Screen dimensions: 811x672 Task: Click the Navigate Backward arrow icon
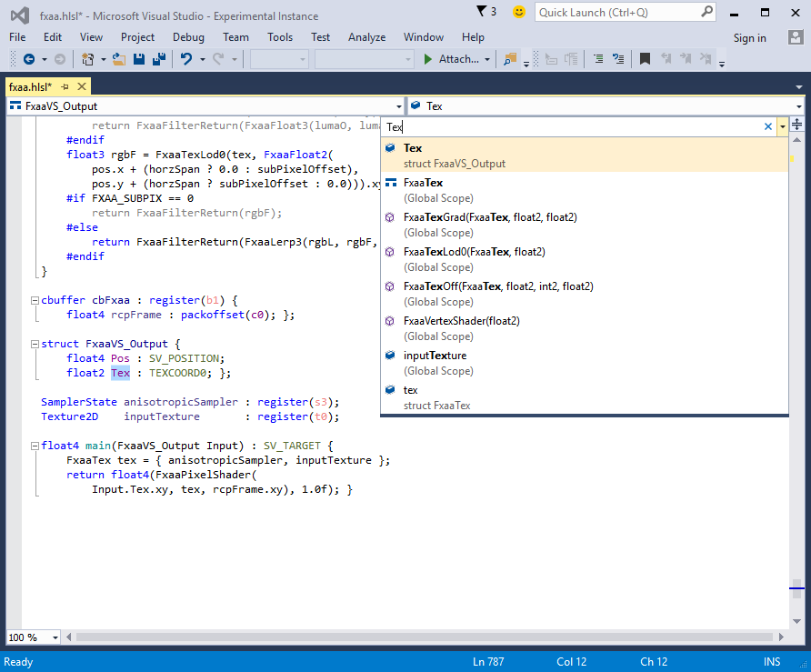[29, 59]
